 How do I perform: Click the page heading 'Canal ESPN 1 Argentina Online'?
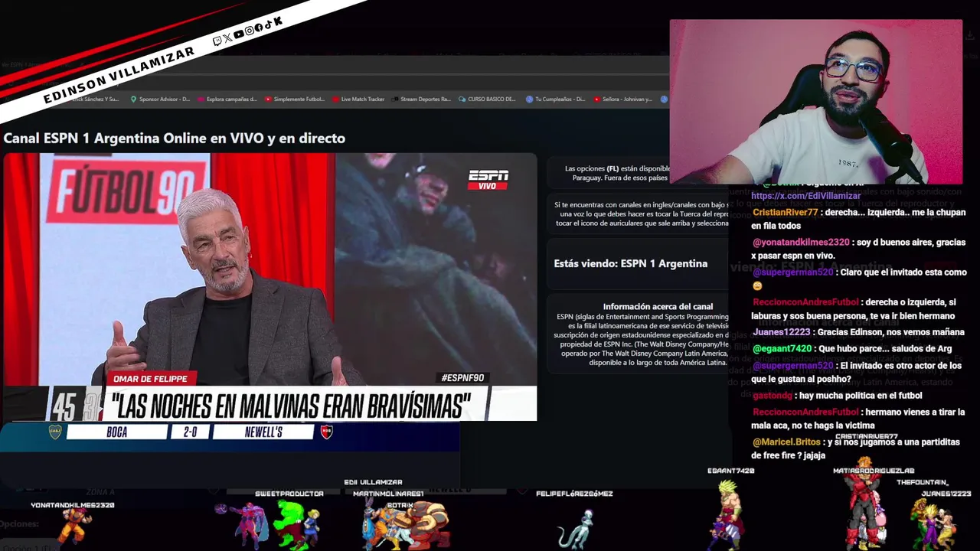click(175, 139)
